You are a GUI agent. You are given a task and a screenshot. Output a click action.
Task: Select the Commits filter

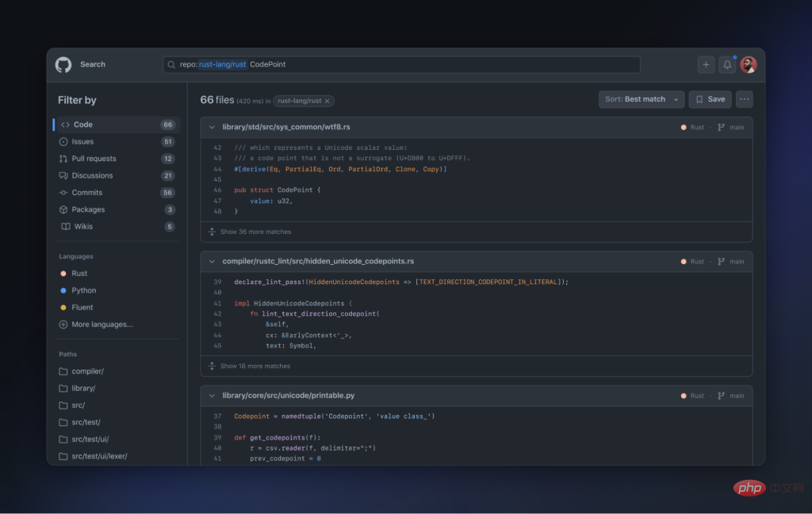pos(117,193)
